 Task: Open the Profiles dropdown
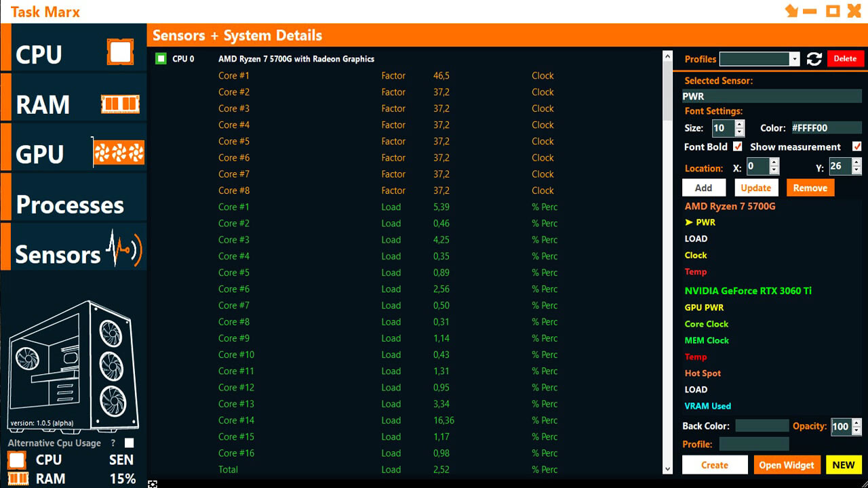tap(795, 59)
